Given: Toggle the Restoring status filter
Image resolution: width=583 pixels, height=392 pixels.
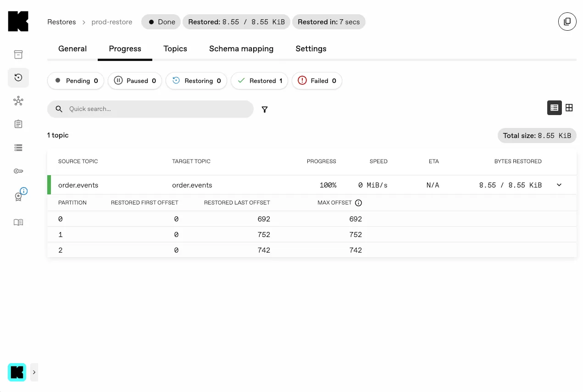Looking at the screenshot, I should [196, 81].
